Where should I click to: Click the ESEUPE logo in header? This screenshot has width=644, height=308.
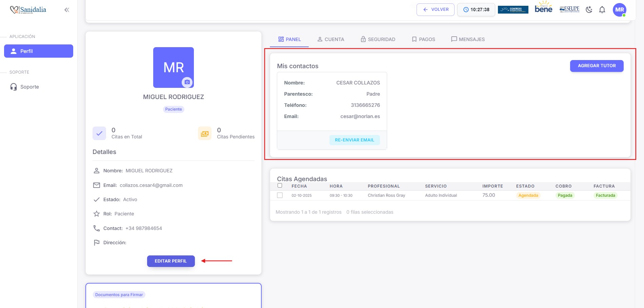569,9
